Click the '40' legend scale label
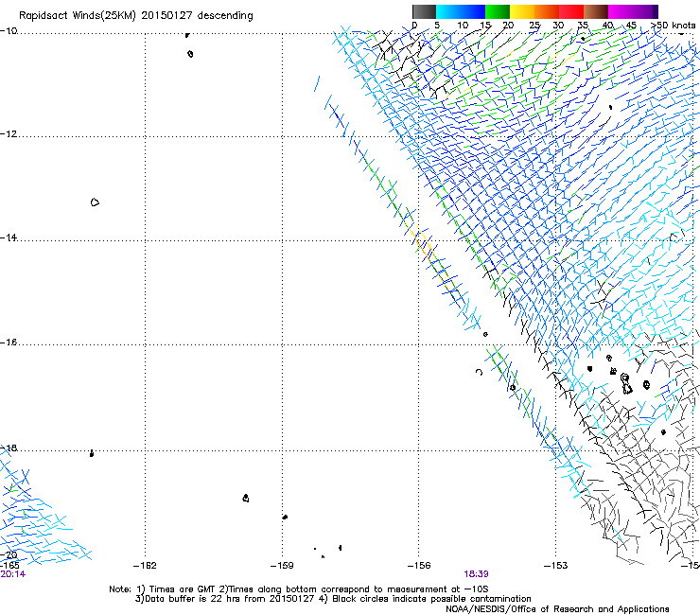 (x=607, y=26)
